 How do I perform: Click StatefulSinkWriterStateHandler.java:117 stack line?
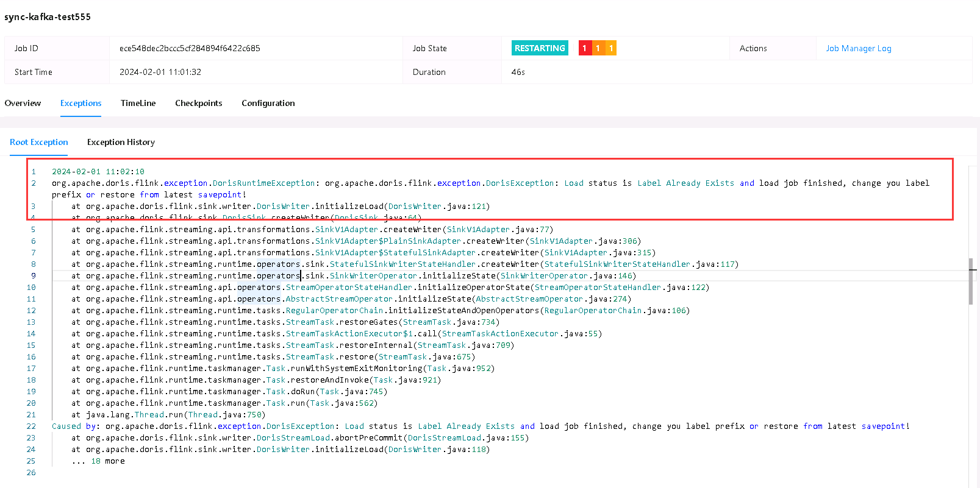[x=405, y=264]
